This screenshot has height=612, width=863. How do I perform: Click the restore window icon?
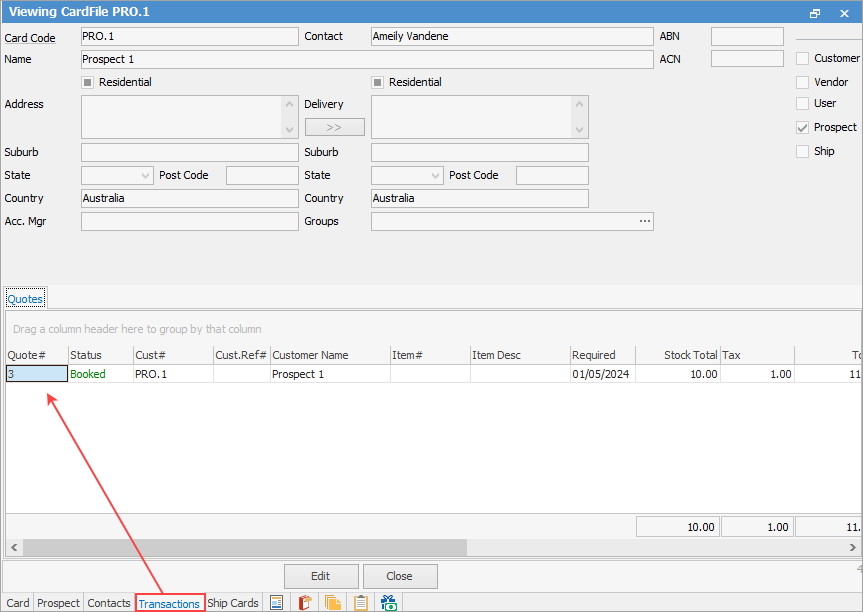(x=815, y=13)
